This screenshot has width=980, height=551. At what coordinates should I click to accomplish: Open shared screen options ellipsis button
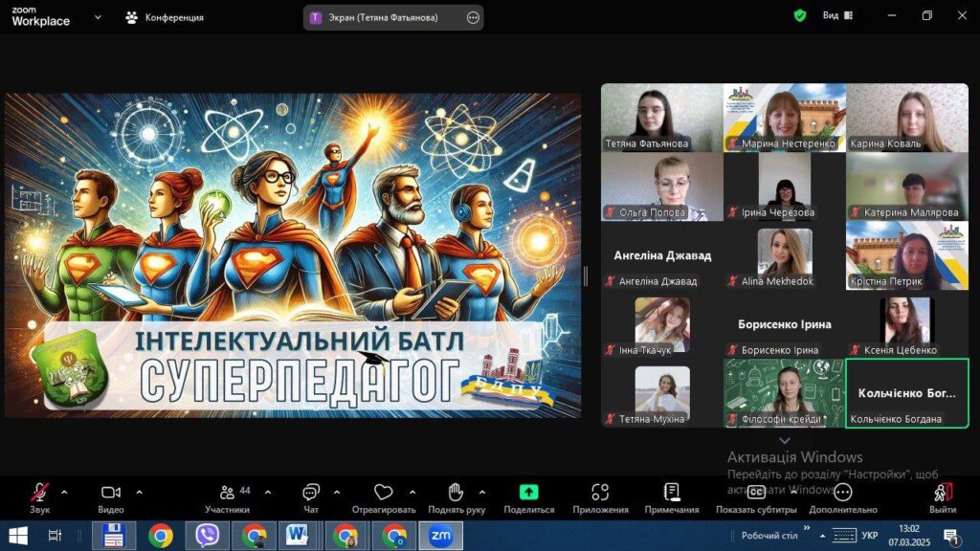point(473,17)
